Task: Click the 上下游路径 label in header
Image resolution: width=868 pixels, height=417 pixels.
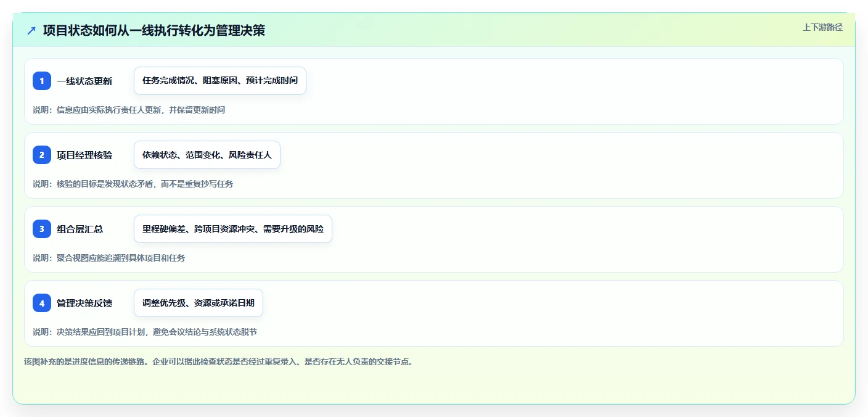Action: [822, 27]
